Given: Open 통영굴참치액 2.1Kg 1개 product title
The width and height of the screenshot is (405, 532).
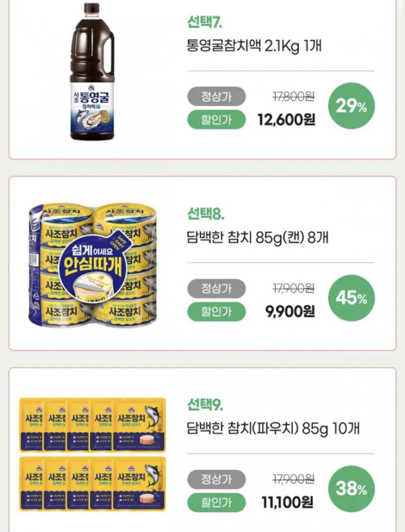Looking at the screenshot, I should (x=254, y=46).
